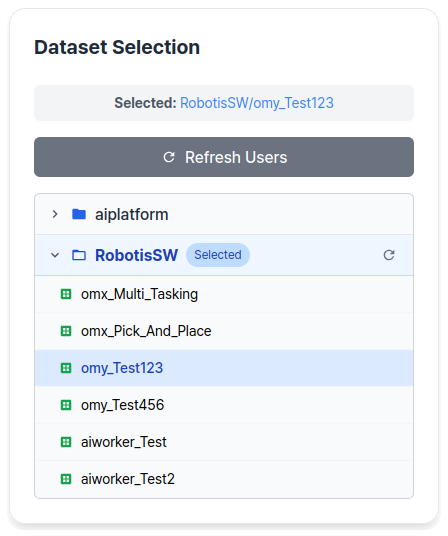Click the aiplatform folder name
Screen dimensions: 448x536
click(132, 215)
